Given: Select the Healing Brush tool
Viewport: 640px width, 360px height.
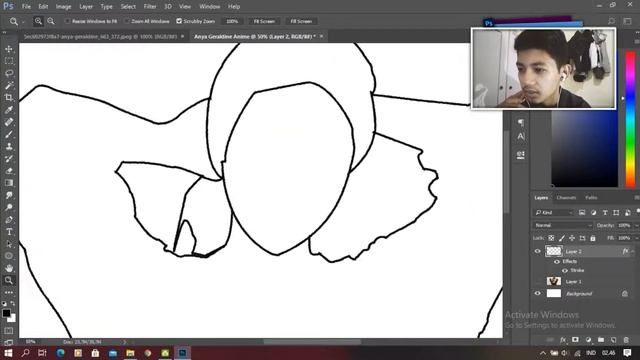Looking at the screenshot, I should coord(9,122).
